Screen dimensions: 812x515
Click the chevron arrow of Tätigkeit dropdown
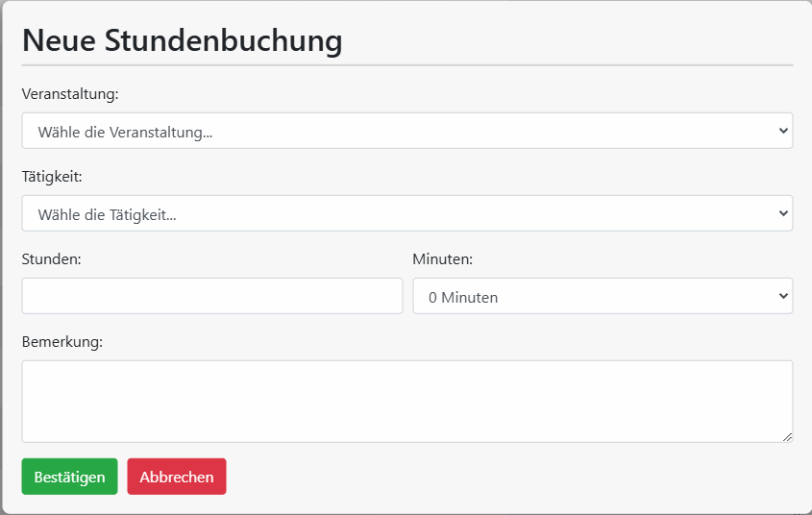783,213
